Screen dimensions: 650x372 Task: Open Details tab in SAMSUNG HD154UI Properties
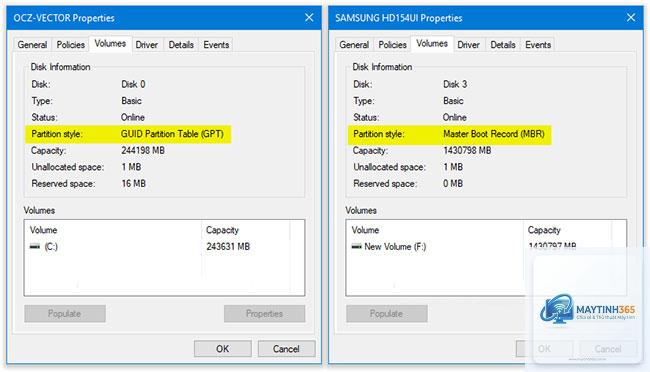point(503,44)
